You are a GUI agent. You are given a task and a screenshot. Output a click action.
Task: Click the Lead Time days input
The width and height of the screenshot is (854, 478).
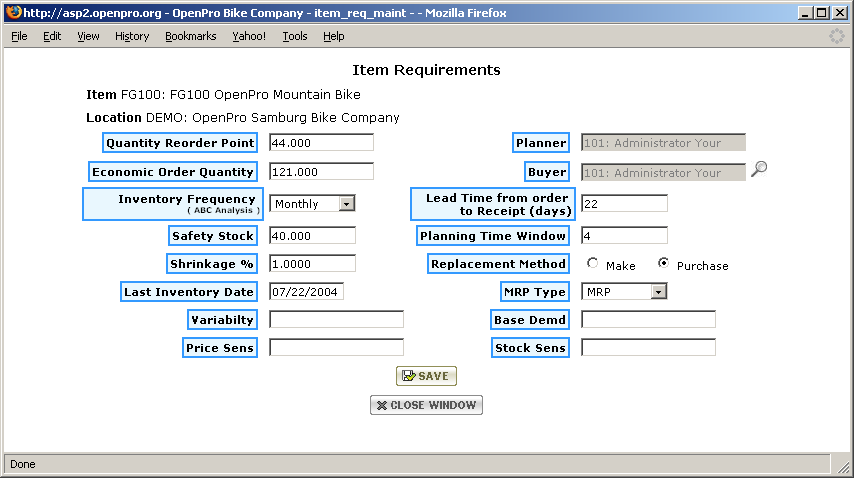coord(624,204)
